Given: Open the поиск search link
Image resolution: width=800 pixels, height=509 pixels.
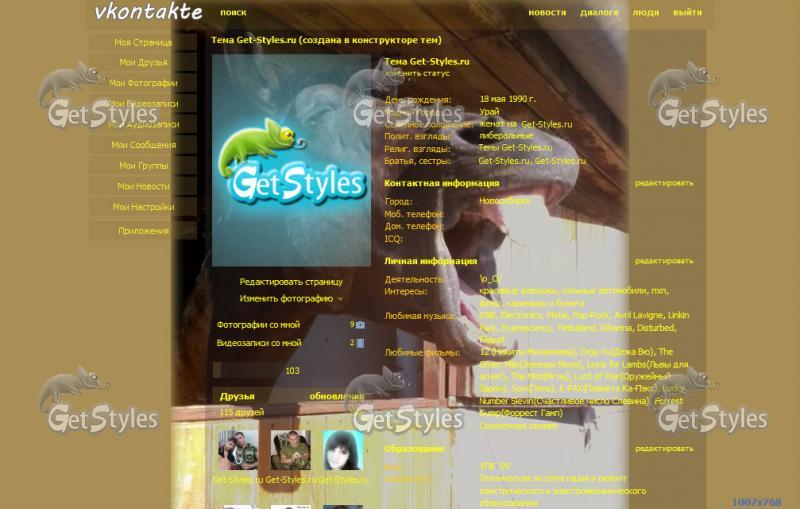Looking at the screenshot, I should 233,12.
